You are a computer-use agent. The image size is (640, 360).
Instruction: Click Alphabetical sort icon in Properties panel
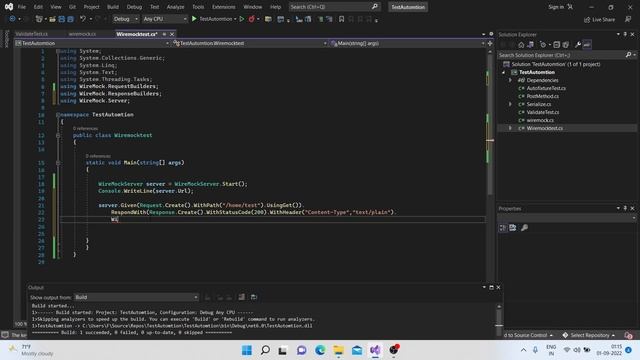click(x=513, y=227)
